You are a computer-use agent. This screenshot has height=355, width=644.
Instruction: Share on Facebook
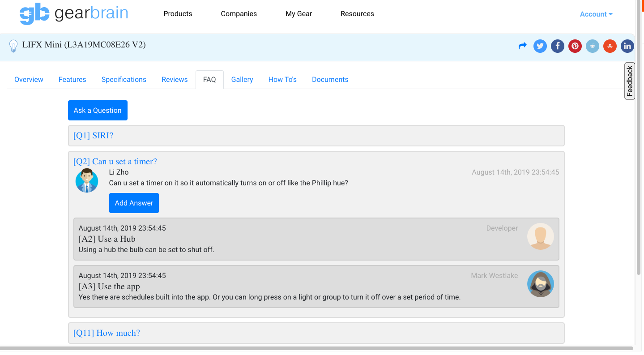[x=558, y=46]
